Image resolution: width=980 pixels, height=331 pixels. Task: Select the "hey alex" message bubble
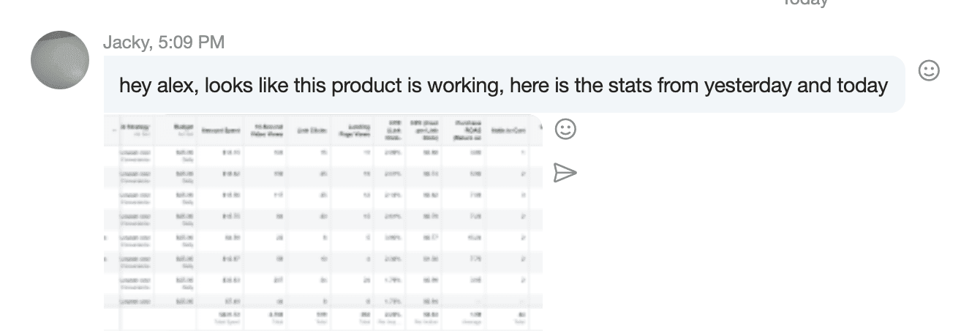[x=503, y=85]
